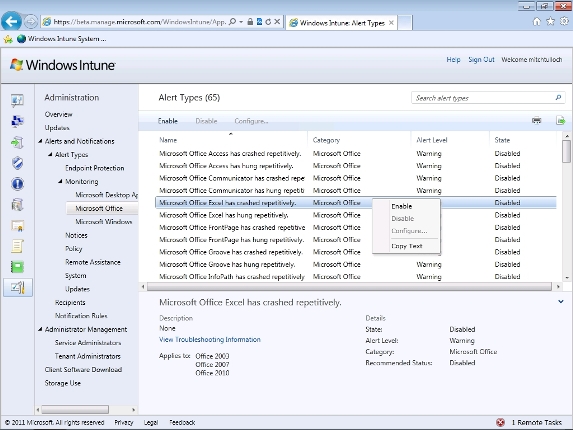Image resolution: width=573 pixels, height=430 pixels.
Task: Collapse the Administrator Management tree node
Action: (x=40, y=329)
